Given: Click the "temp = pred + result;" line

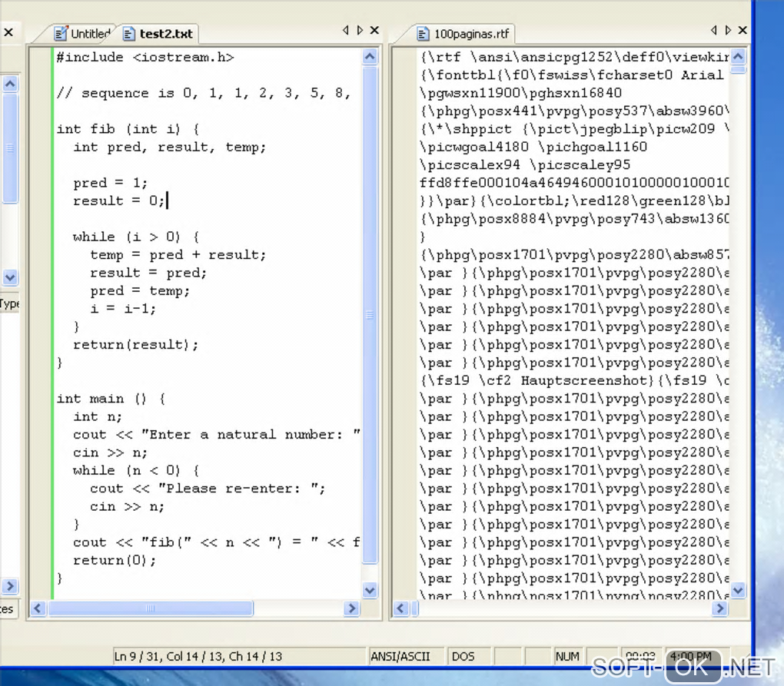Looking at the screenshot, I should point(178,255).
